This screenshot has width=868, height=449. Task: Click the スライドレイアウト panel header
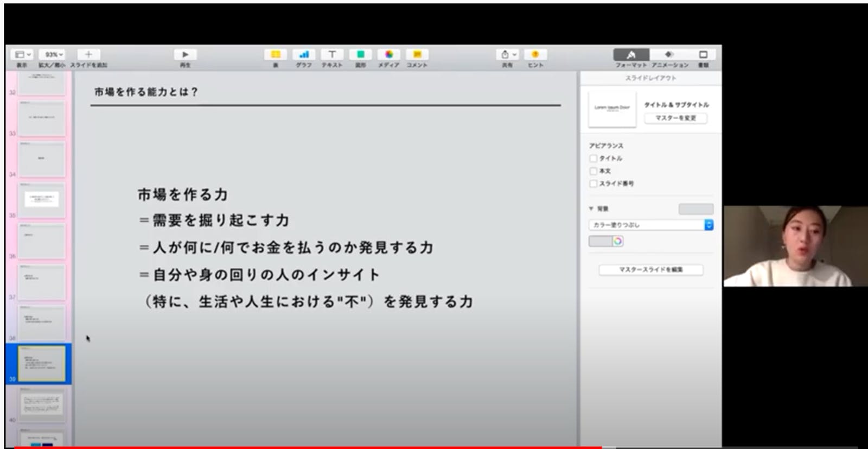point(650,78)
